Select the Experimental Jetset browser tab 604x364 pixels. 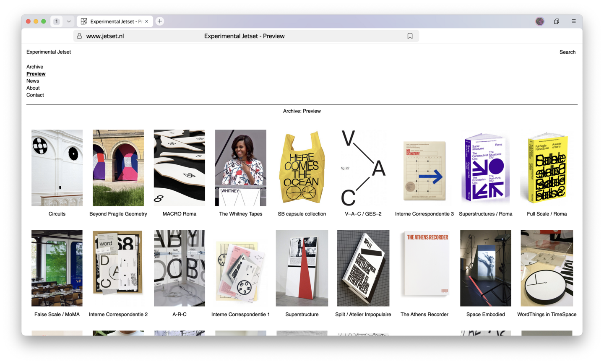click(115, 21)
